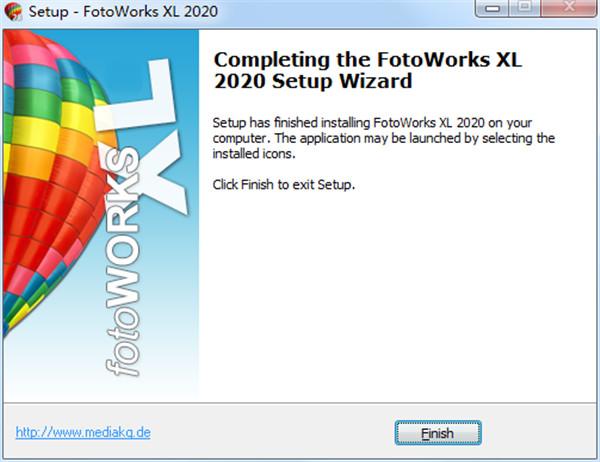Click the Finish button
The height and width of the screenshot is (462, 600).
coord(438,433)
